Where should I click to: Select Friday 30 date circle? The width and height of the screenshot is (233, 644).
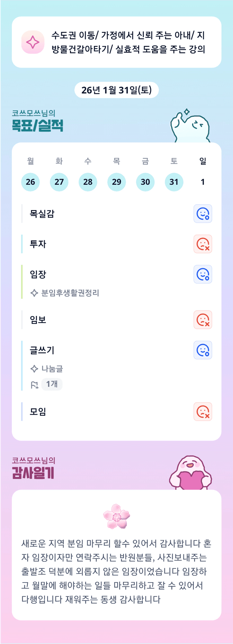[145, 182]
